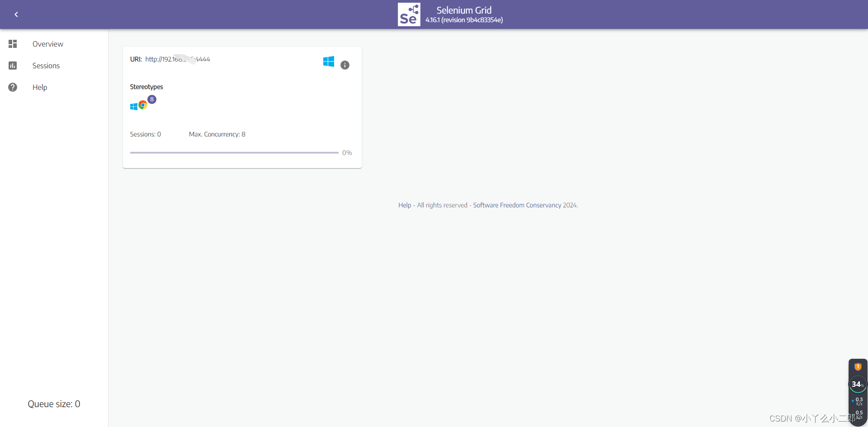The width and height of the screenshot is (868, 427).
Task: Open the Help menu item
Action: click(x=40, y=87)
